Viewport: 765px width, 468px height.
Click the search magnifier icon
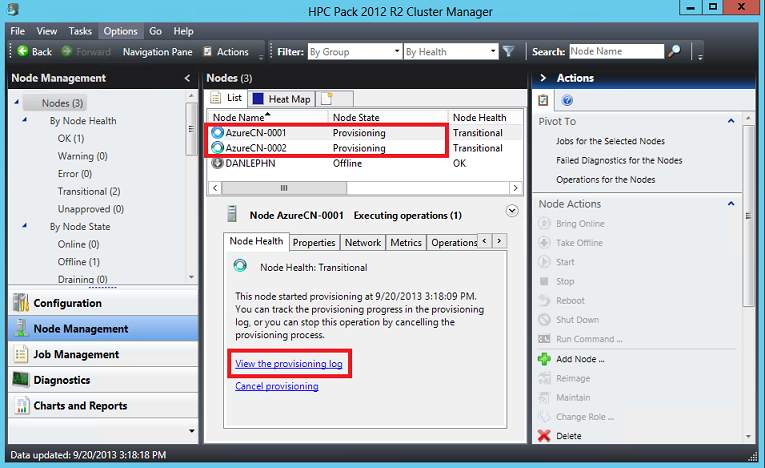click(675, 51)
